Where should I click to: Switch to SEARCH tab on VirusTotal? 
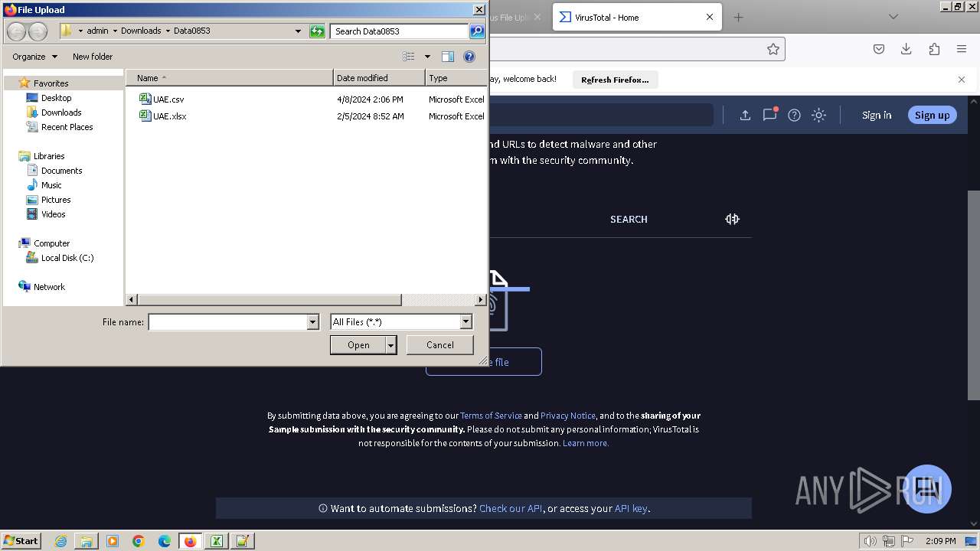(629, 220)
